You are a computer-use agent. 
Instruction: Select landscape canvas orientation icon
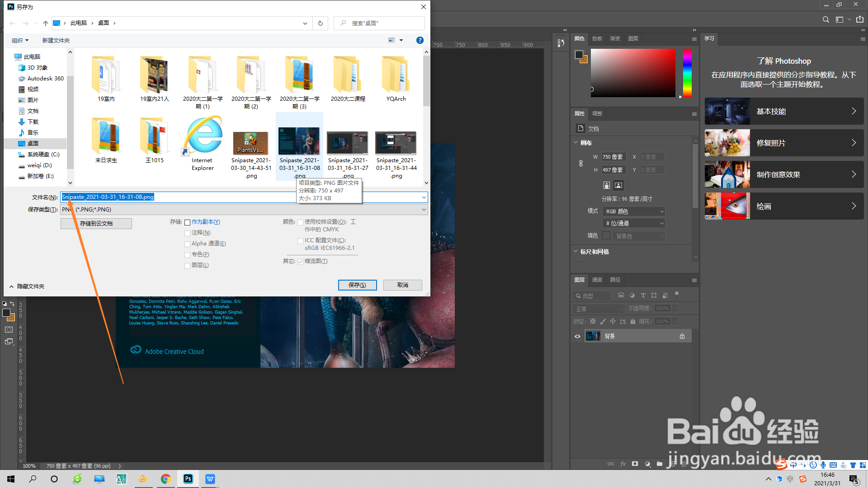(618, 185)
